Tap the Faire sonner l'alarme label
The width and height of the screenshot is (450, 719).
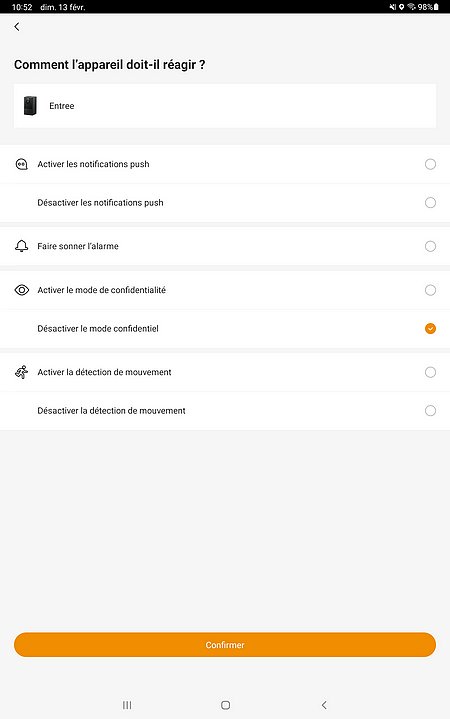click(x=78, y=246)
